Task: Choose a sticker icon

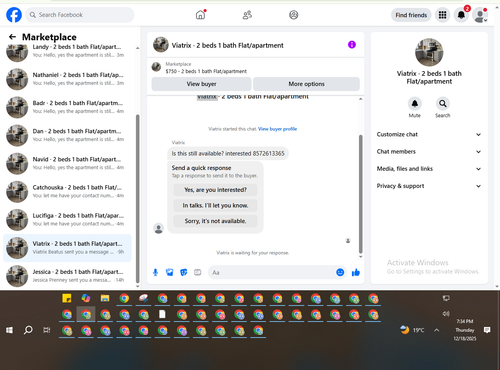Action: tap(184, 273)
